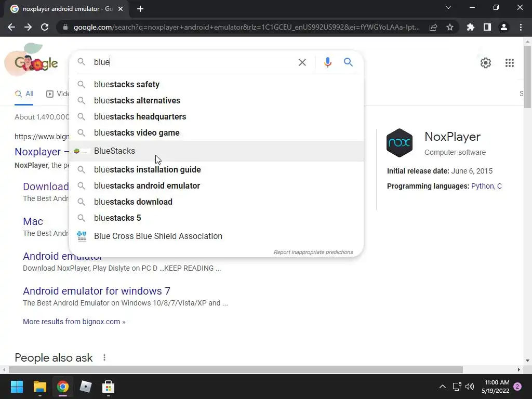Select suggestion bluestacks video game

216,132
